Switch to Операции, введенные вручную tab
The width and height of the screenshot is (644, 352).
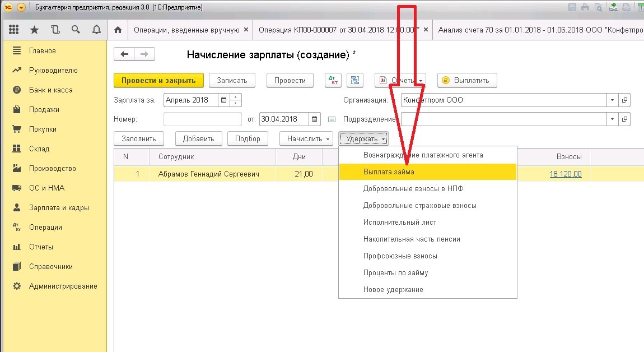pos(186,30)
